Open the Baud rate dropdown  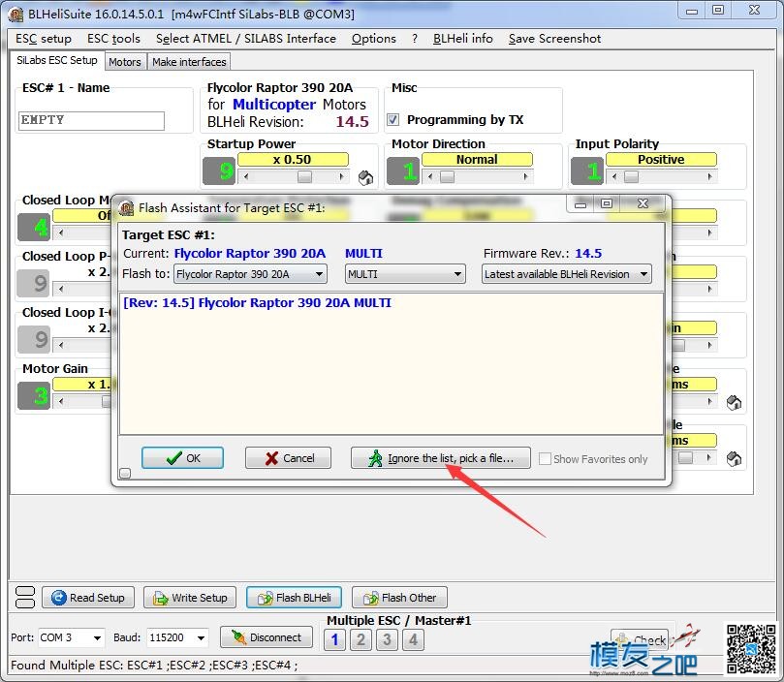coord(177,637)
